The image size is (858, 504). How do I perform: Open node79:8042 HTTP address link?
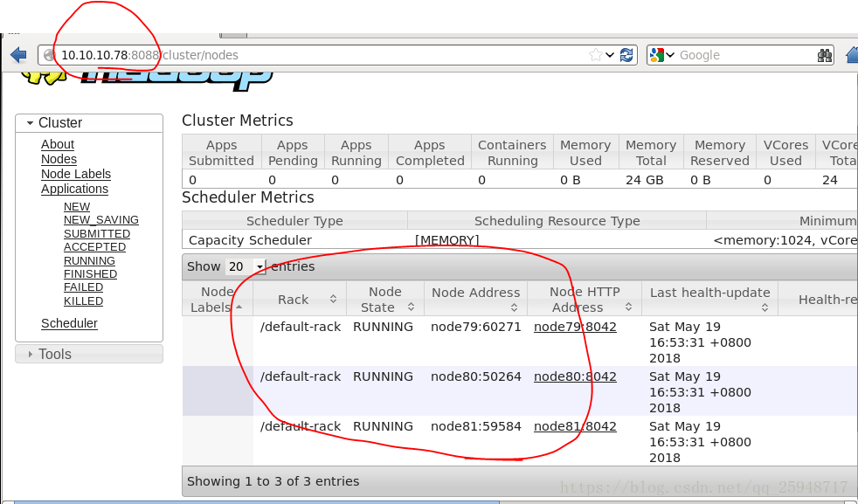tap(575, 327)
